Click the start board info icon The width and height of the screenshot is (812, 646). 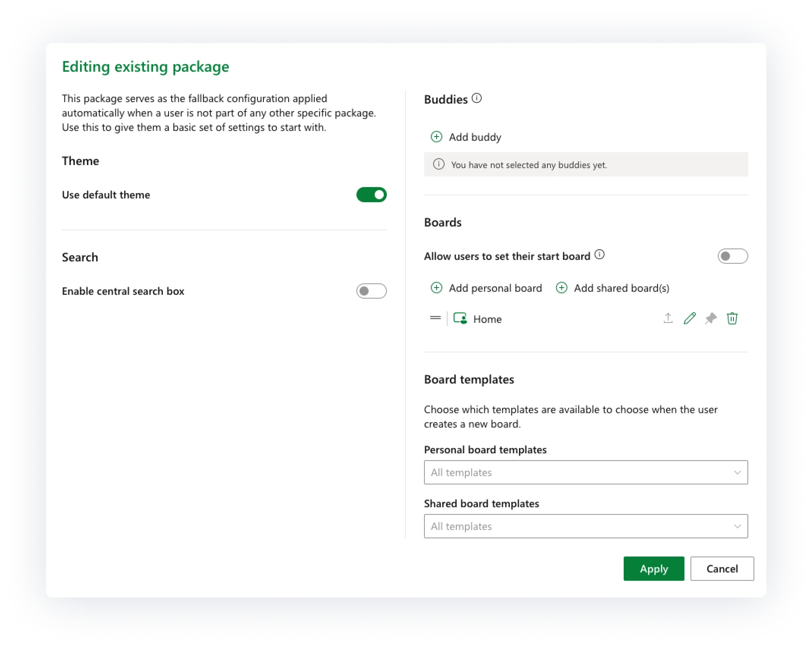click(x=599, y=255)
